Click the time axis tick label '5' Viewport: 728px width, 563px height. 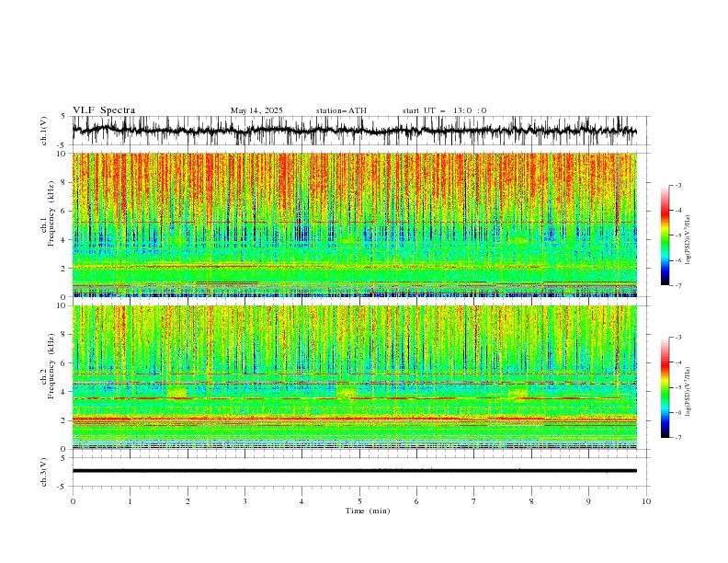pos(359,501)
